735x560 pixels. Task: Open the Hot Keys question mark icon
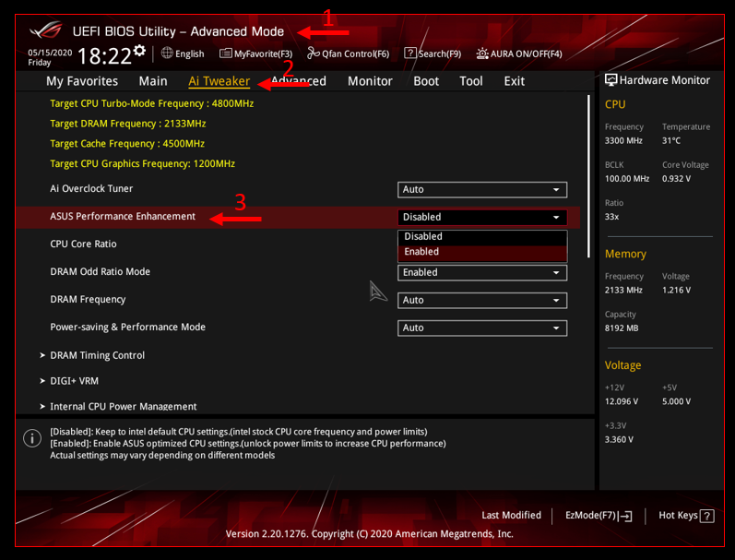tap(707, 517)
